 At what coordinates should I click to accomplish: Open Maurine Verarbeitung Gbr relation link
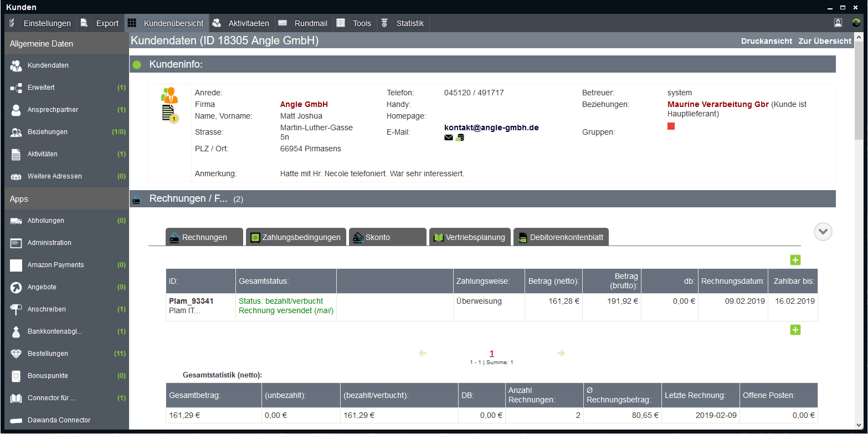[718, 104]
